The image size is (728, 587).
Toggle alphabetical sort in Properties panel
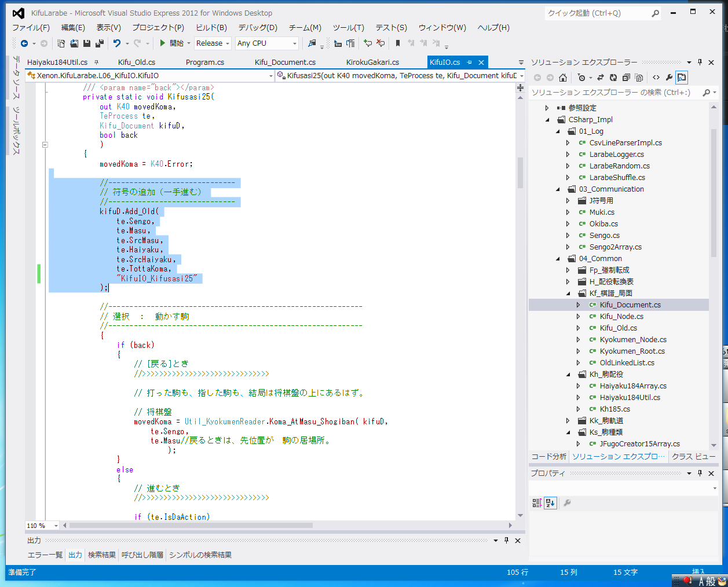click(x=550, y=503)
